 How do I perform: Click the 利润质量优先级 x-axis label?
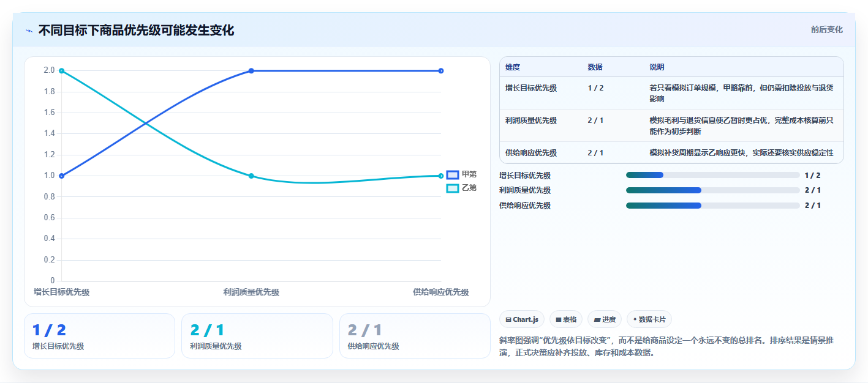[251, 292]
